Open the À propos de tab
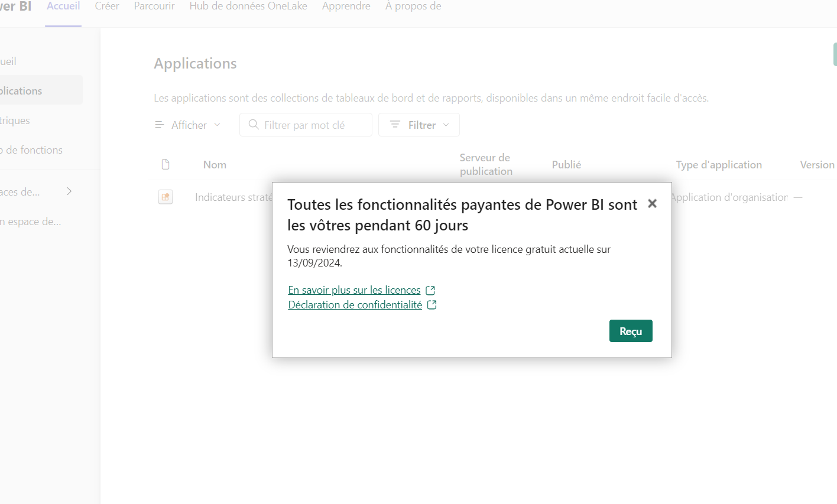Screen dimensions: 837x504 (x=413, y=6)
